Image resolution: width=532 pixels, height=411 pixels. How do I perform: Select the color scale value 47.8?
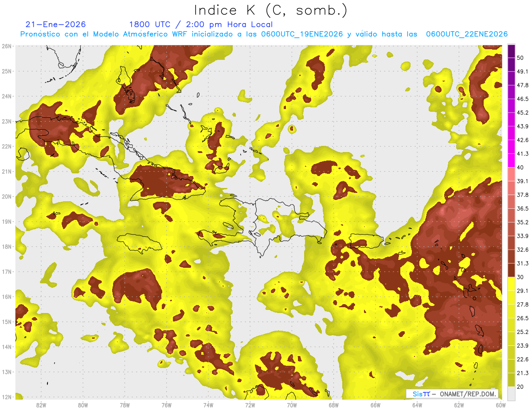523,85
